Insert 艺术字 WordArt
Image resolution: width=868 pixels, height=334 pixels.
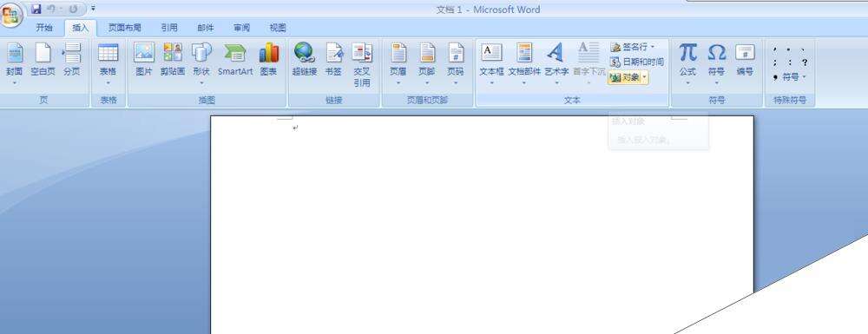tap(556, 63)
